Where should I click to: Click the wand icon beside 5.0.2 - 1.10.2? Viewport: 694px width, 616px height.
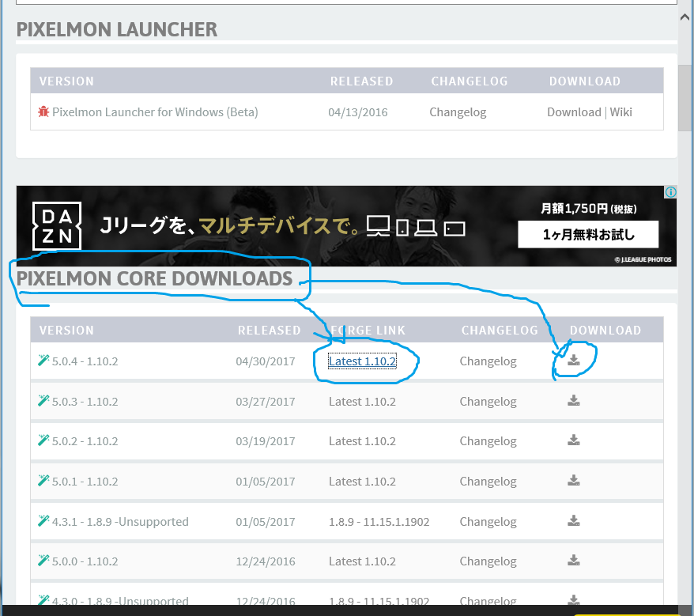[x=43, y=440]
